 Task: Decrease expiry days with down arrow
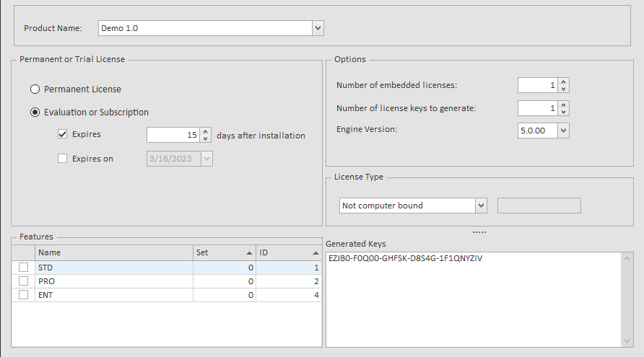pos(206,138)
